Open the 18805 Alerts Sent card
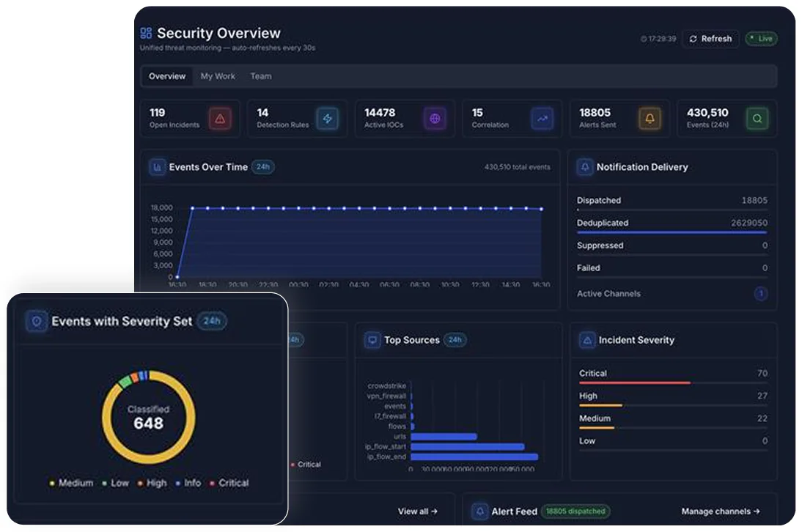Screen dimensions: 802x532 (620, 119)
